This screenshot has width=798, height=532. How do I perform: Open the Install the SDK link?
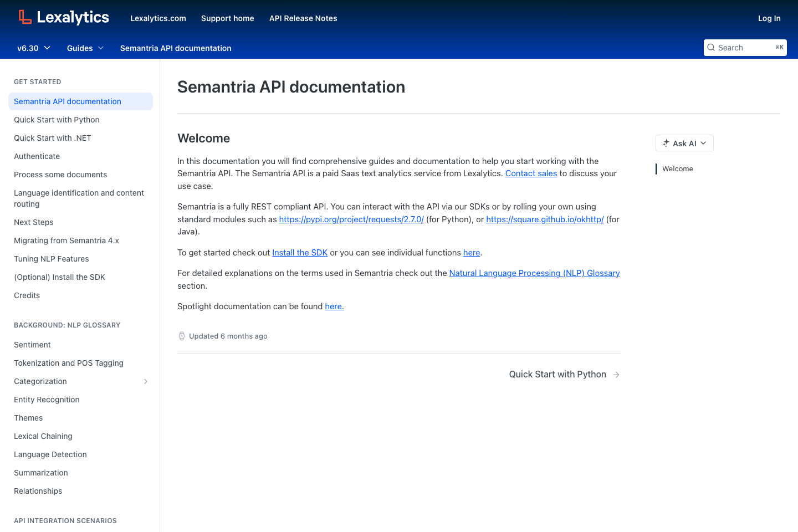point(299,252)
